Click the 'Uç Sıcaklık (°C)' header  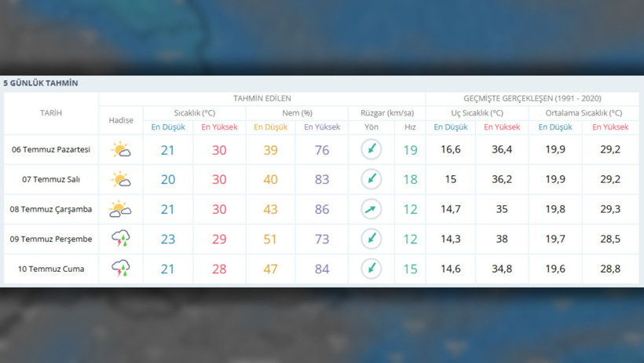[x=477, y=113]
